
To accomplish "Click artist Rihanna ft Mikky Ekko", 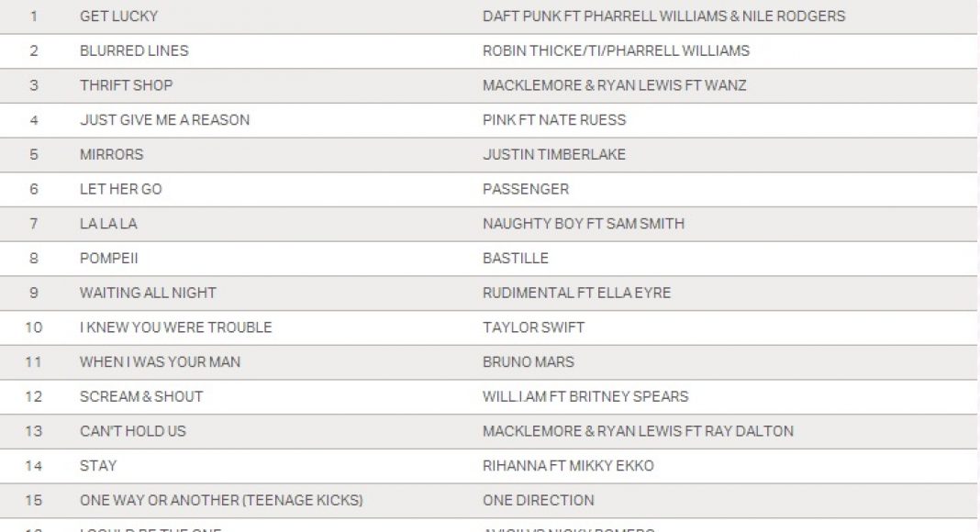I will click(x=568, y=466).
